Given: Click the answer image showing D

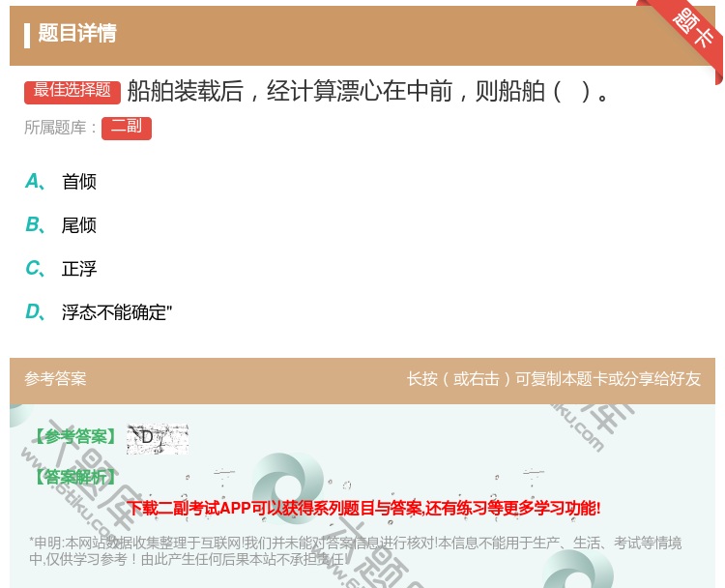Looking at the screenshot, I should (x=158, y=438).
